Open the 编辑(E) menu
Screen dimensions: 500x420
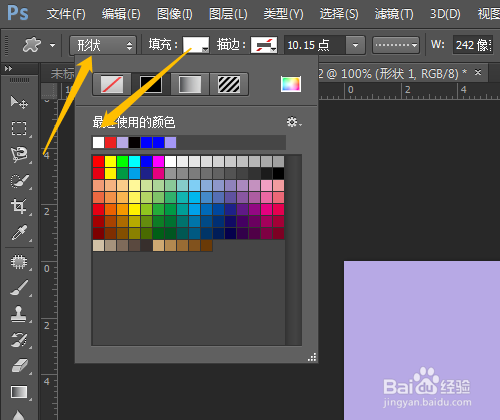(x=121, y=14)
